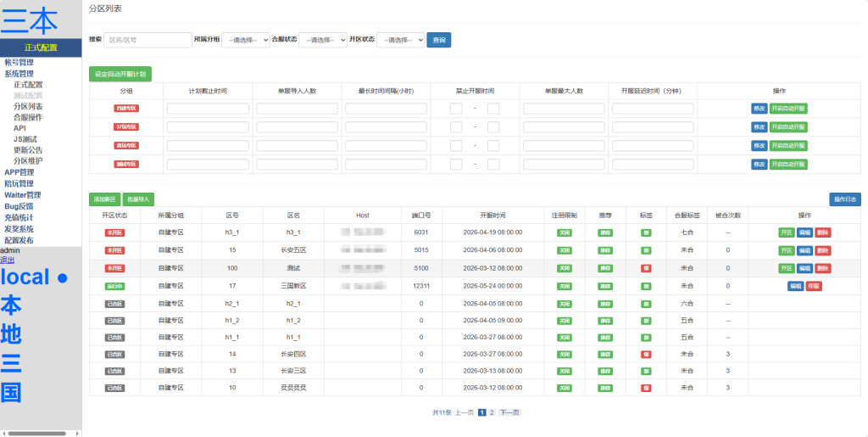Click 上一页 pagination link
The width and height of the screenshot is (868, 437).
pos(464,412)
